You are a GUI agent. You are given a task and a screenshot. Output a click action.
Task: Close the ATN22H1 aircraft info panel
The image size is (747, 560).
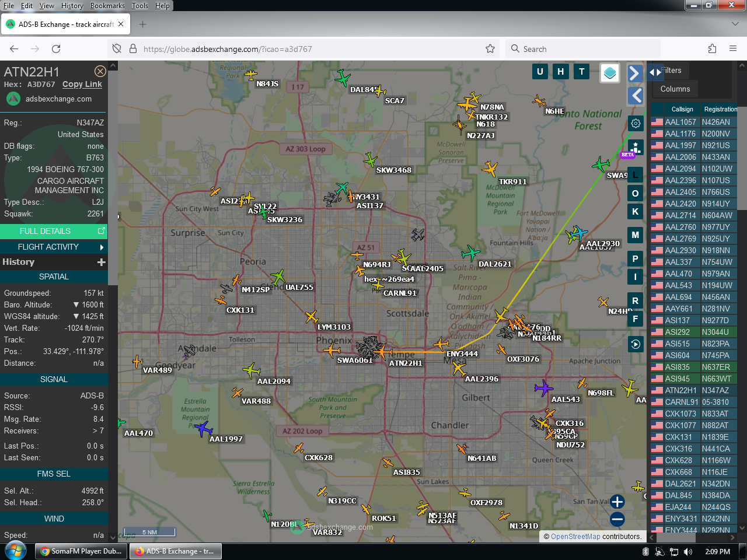click(100, 71)
